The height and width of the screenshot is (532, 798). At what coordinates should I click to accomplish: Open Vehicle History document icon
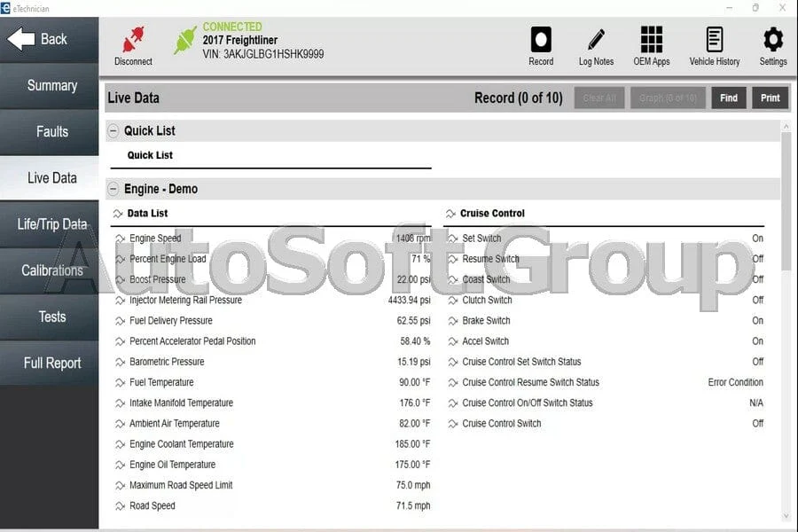click(x=715, y=40)
